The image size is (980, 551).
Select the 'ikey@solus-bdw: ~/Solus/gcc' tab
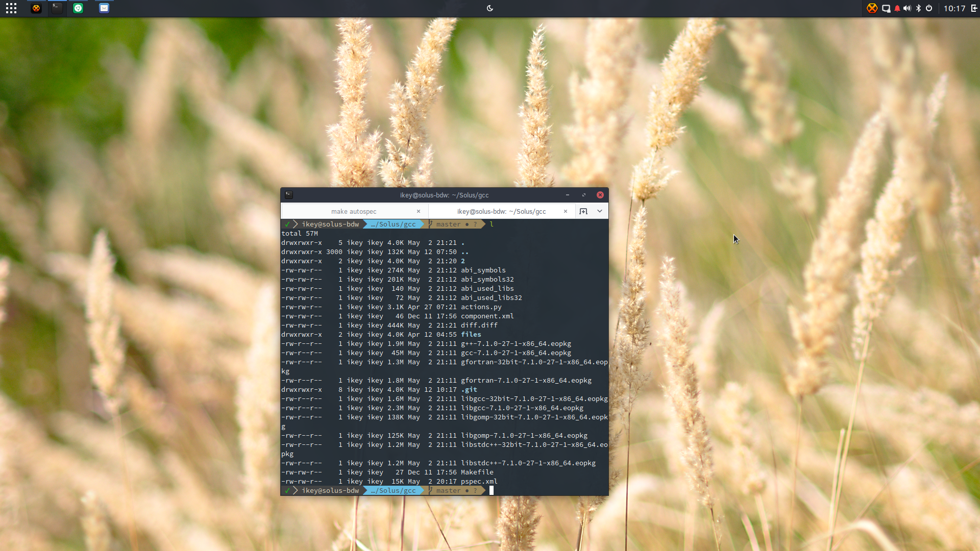(x=501, y=211)
